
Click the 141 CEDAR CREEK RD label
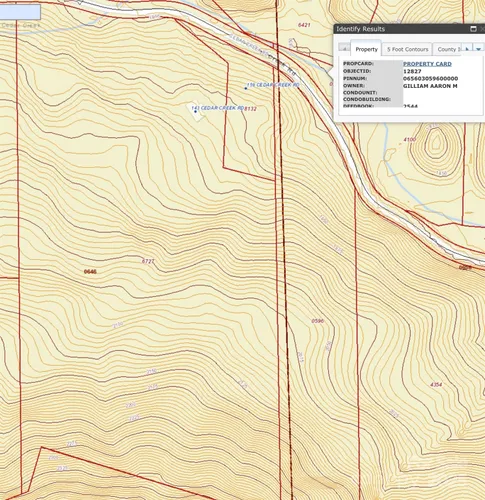click(217, 108)
